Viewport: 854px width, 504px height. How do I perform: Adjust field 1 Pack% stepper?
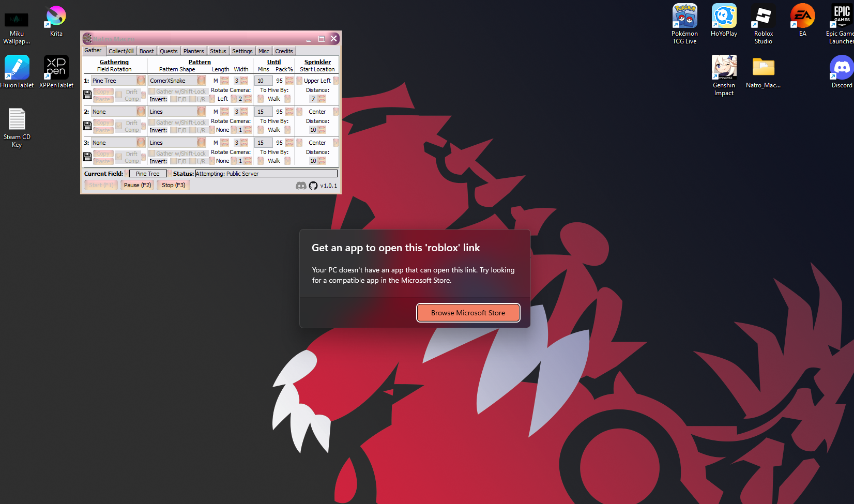click(x=289, y=81)
